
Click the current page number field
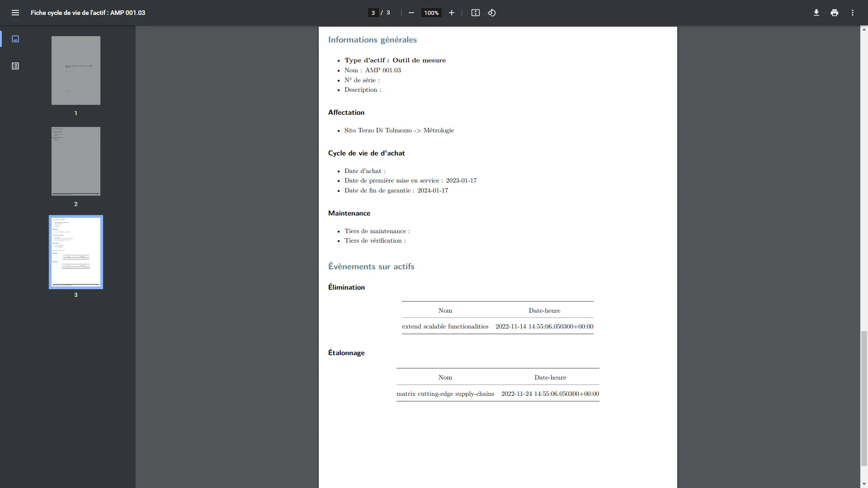373,13
